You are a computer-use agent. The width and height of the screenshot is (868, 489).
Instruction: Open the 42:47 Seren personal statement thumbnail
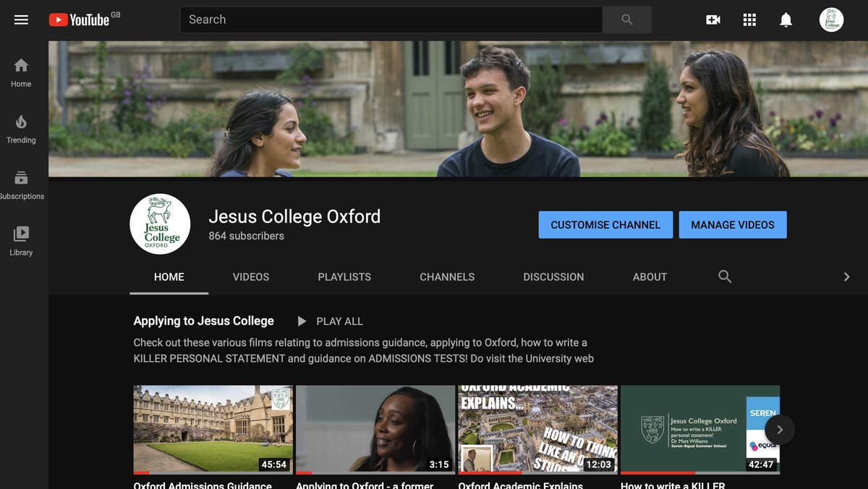[700, 430]
